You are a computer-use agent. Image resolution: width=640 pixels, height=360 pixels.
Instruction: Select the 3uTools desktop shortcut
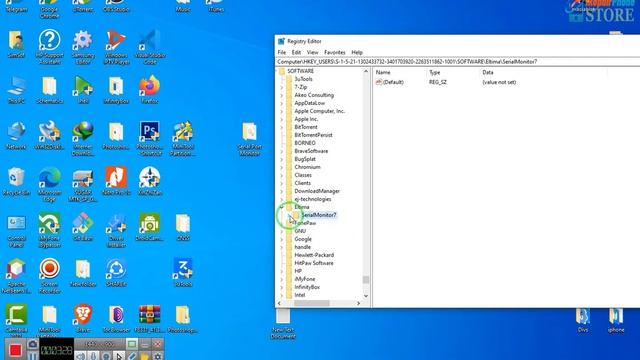tap(182, 272)
